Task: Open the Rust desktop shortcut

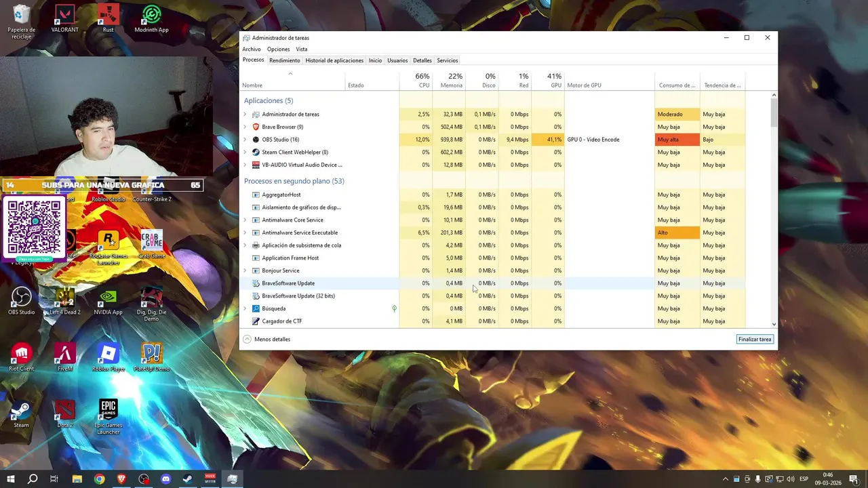Action: tap(108, 19)
